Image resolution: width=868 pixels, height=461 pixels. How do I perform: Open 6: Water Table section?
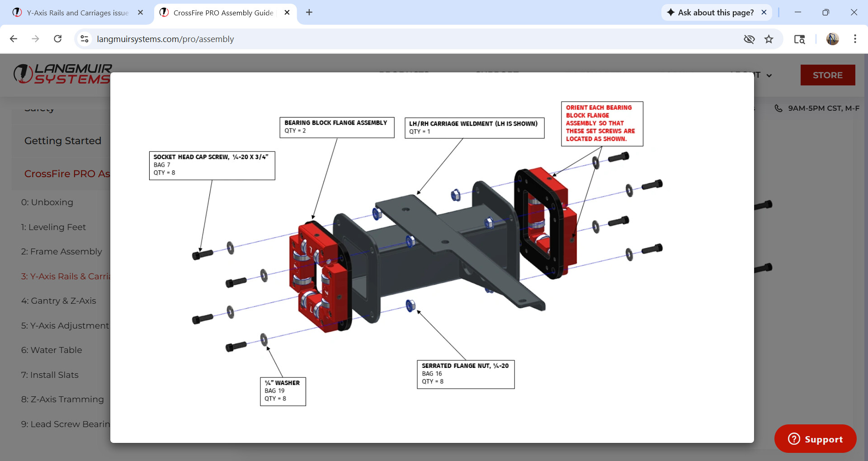pyautogui.click(x=52, y=350)
